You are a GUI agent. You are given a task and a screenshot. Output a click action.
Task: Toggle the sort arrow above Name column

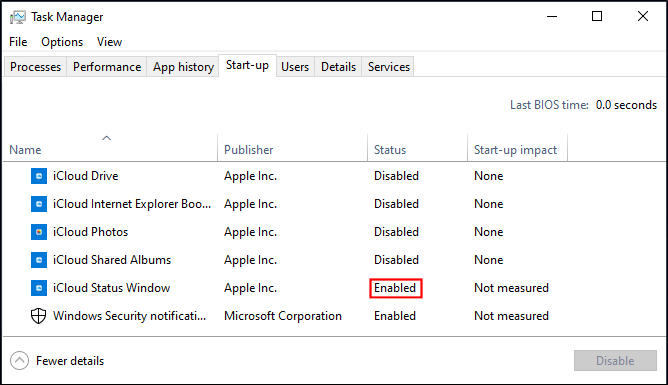107,138
